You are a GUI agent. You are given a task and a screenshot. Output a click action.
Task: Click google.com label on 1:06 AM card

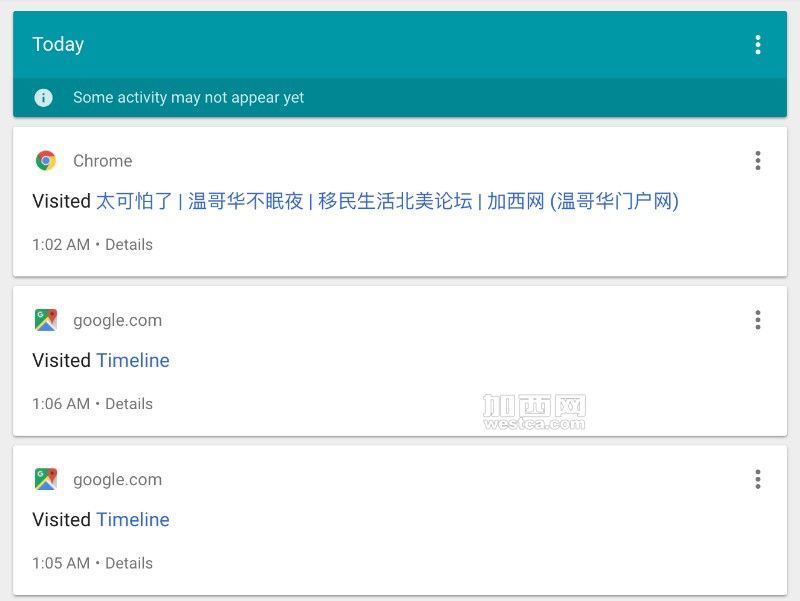click(x=117, y=320)
